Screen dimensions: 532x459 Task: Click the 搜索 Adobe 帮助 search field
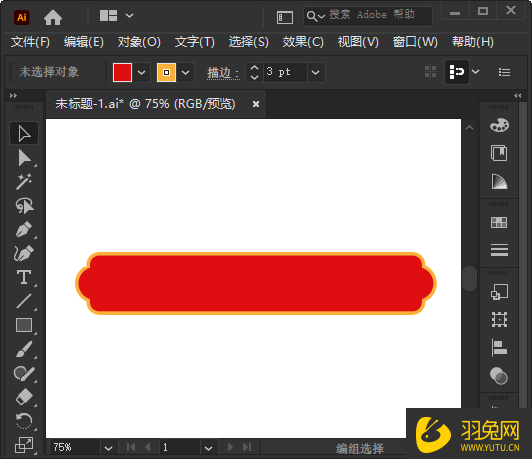[x=368, y=16]
